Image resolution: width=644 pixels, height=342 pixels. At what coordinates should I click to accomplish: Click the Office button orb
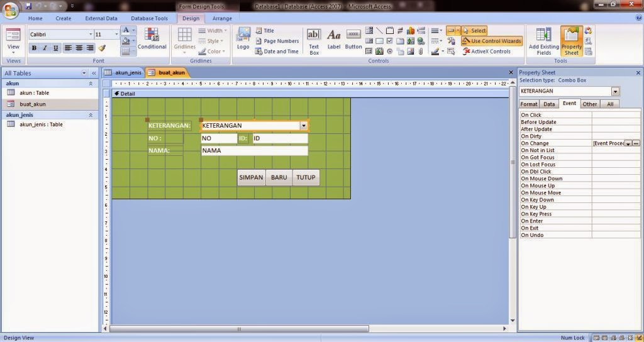click(10, 10)
